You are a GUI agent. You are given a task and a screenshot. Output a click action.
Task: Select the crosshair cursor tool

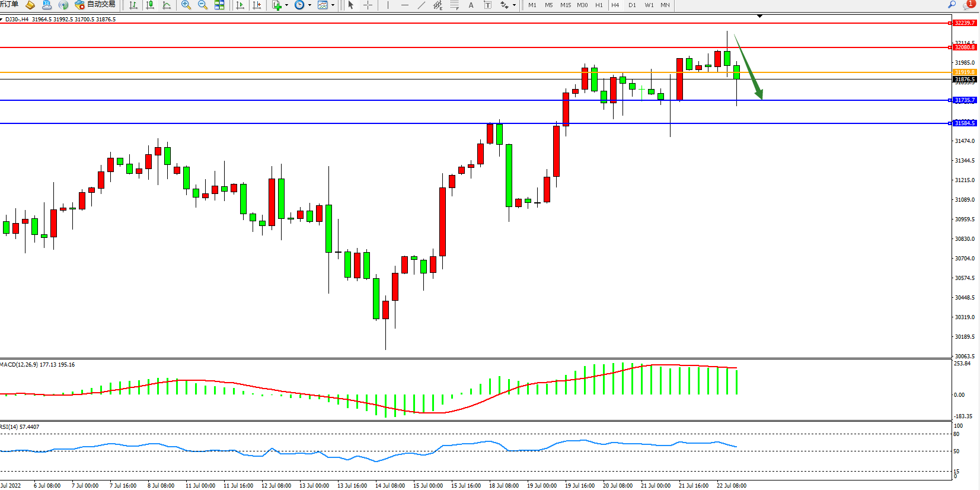tap(368, 5)
